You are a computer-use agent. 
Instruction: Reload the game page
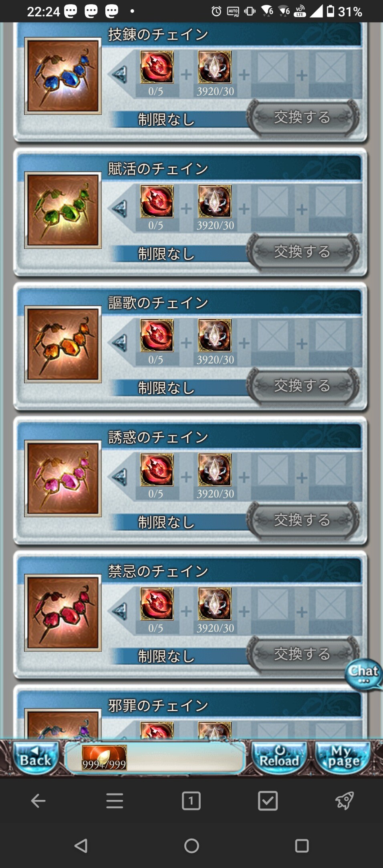click(x=279, y=757)
